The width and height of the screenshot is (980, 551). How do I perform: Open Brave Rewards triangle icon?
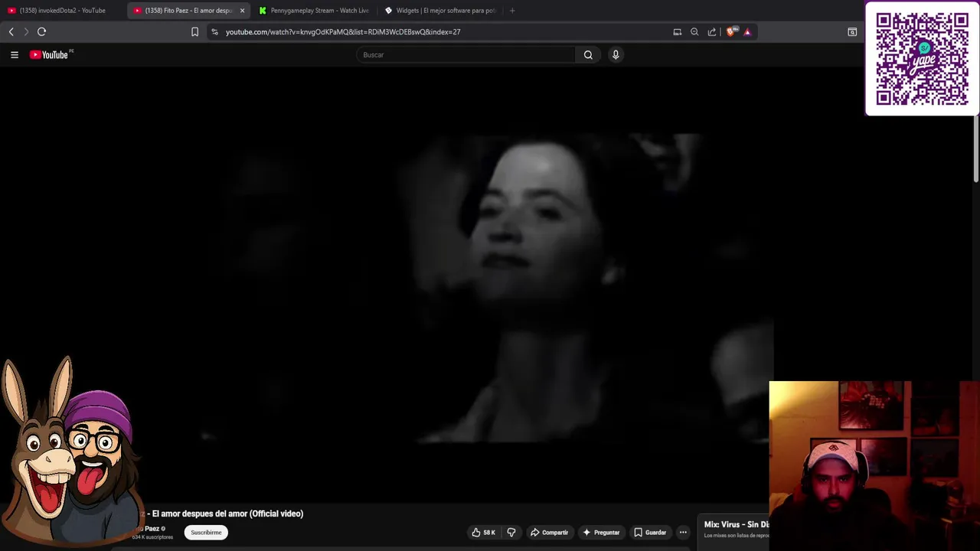coord(747,31)
